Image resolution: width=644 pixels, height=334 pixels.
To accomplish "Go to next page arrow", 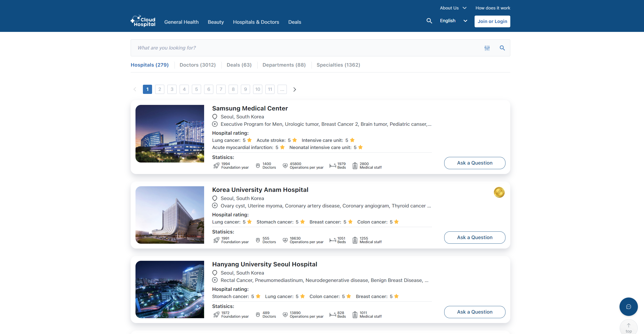I will [295, 89].
